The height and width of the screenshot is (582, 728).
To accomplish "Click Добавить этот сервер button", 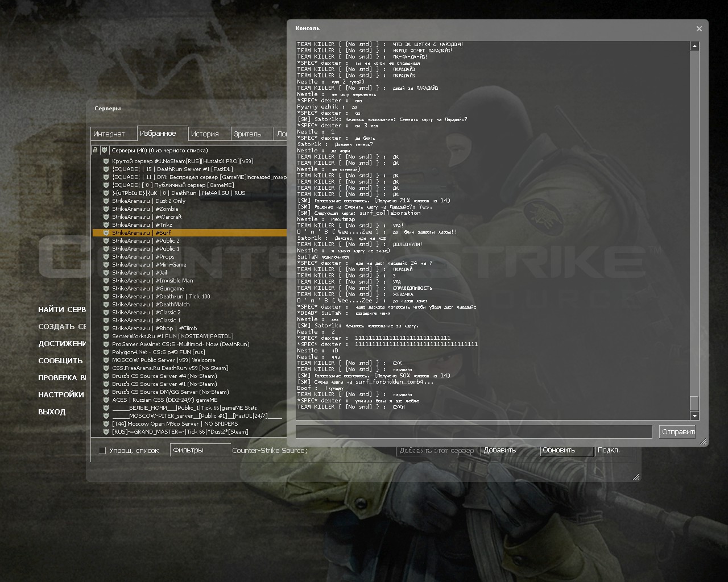I will tap(437, 451).
